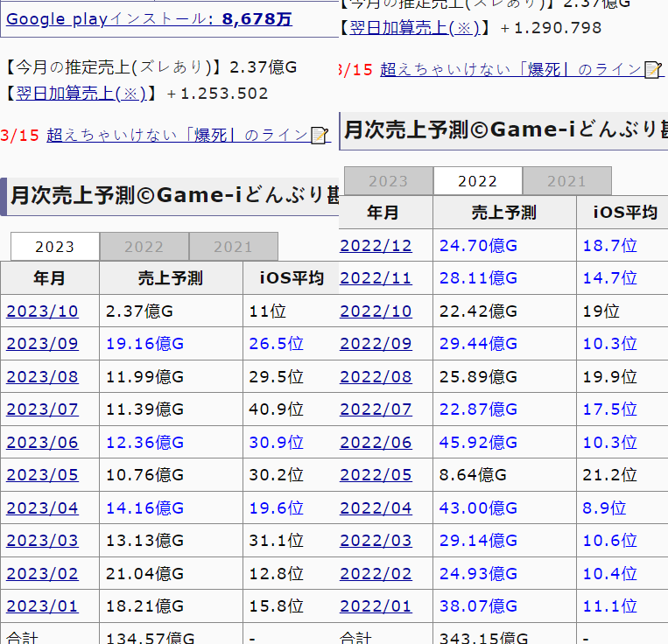Select the 2022 tab in the right panel
This screenshot has width=668, height=644.
477,181
